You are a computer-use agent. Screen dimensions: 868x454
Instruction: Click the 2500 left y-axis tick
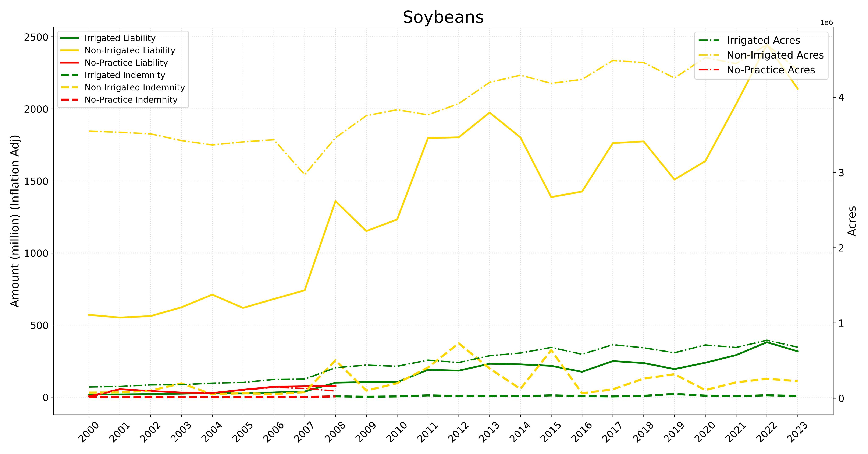[36, 37]
